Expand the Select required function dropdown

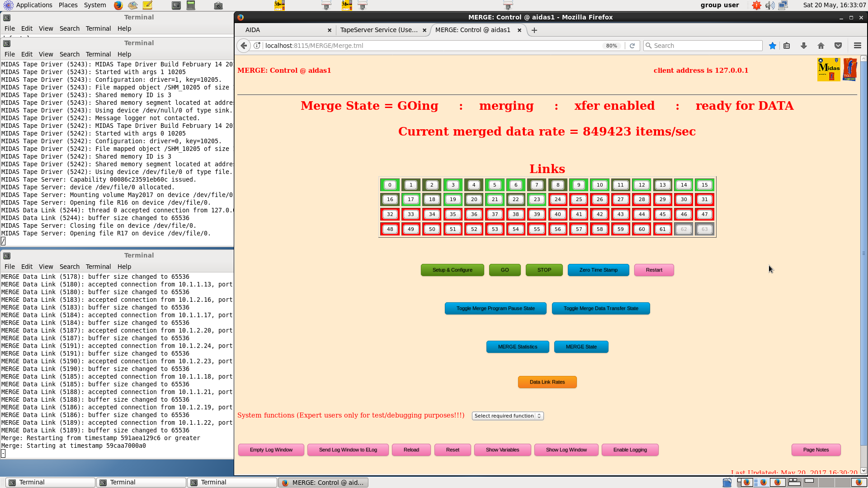pyautogui.click(x=507, y=416)
